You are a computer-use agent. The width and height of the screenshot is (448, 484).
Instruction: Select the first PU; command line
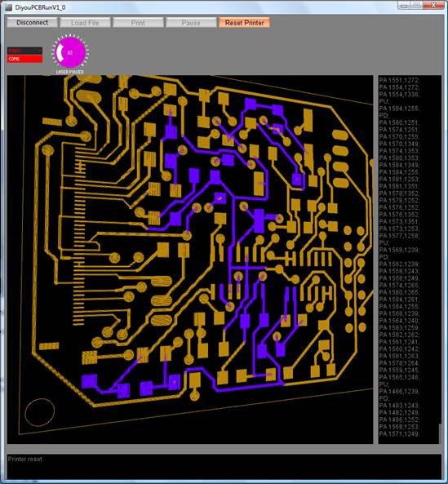384,101
